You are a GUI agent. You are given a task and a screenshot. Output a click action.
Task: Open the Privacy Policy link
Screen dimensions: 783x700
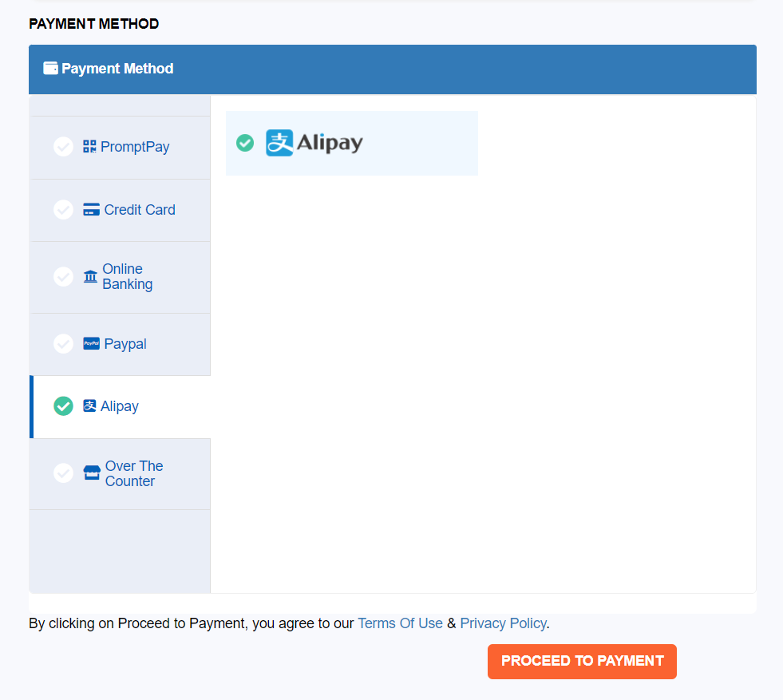[x=504, y=623]
